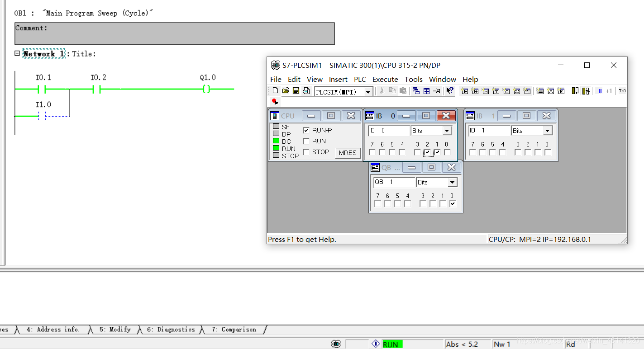Check bit 0 of IB 1
Viewport: 644px width, 349px height.
coord(548,152)
